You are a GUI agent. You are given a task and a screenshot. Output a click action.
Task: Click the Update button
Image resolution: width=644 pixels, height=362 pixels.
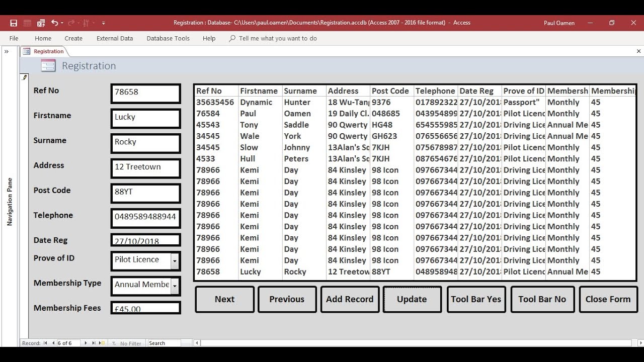[x=412, y=299]
